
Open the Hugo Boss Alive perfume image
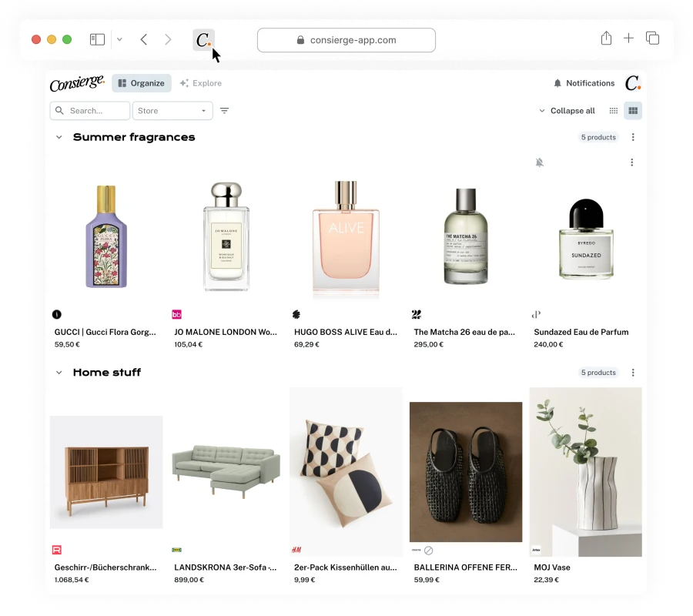tap(346, 239)
